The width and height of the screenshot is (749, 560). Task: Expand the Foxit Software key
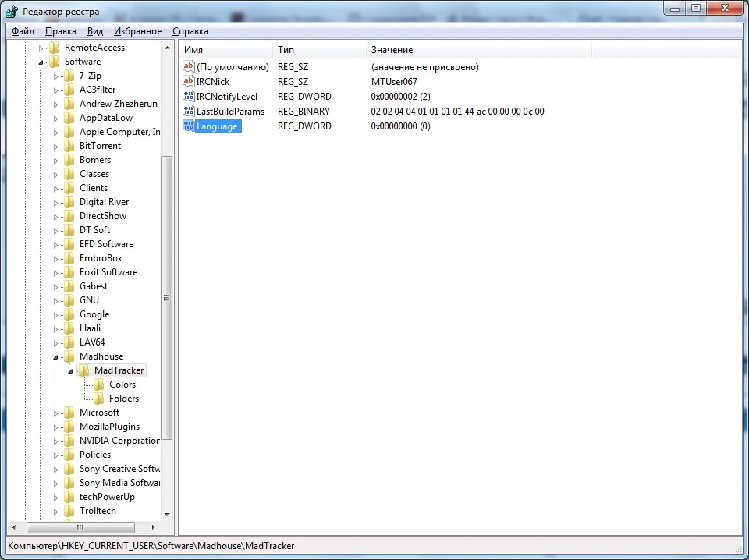(56, 273)
